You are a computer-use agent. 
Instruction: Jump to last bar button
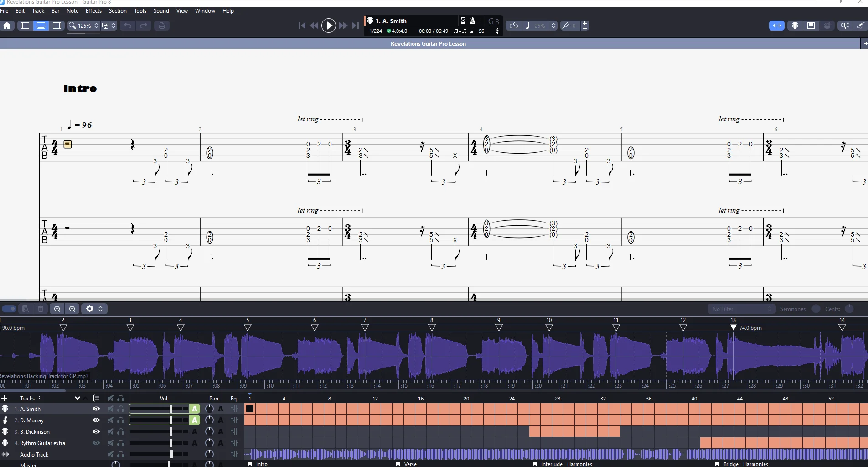pos(356,26)
